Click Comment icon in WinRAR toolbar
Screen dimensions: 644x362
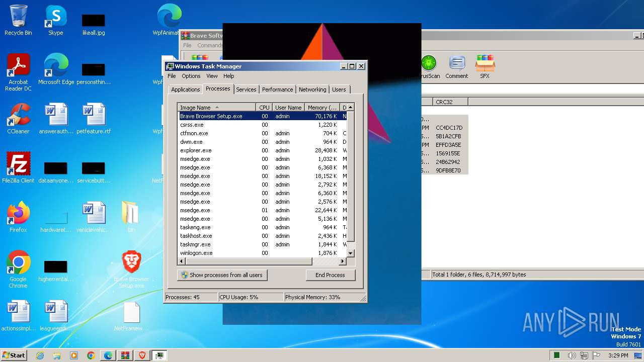tap(456, 67)
